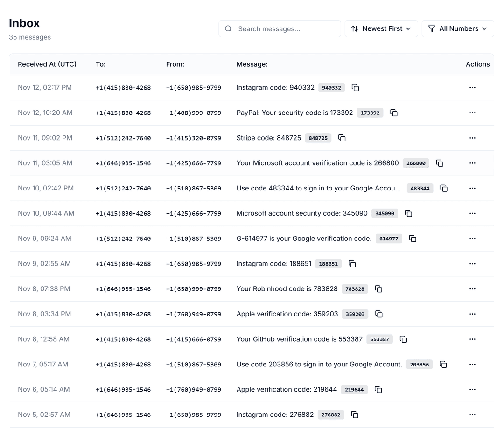
Task: Open the Newest First sort dropdown
Action: coord(381,28)
